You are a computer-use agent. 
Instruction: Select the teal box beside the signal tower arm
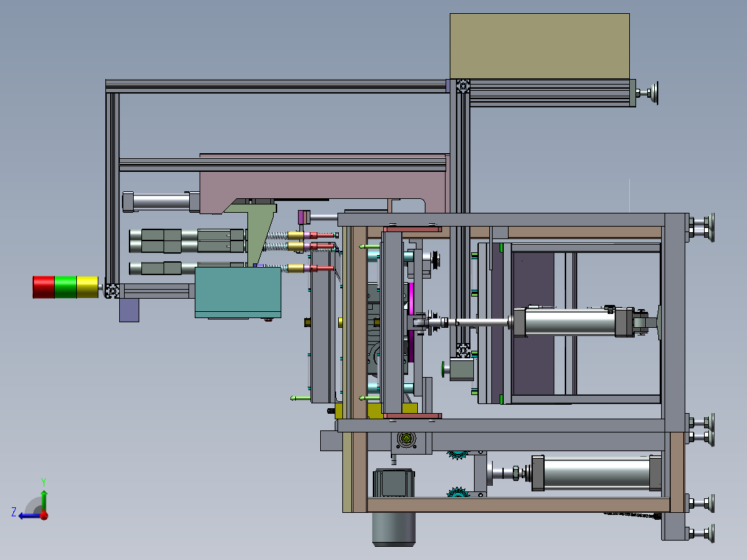coord(238,292)
